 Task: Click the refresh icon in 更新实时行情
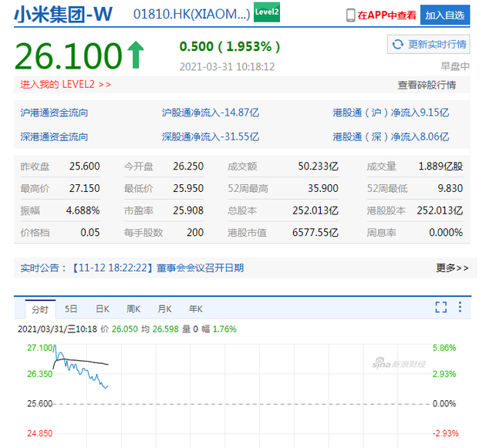(x=397, y=44)
